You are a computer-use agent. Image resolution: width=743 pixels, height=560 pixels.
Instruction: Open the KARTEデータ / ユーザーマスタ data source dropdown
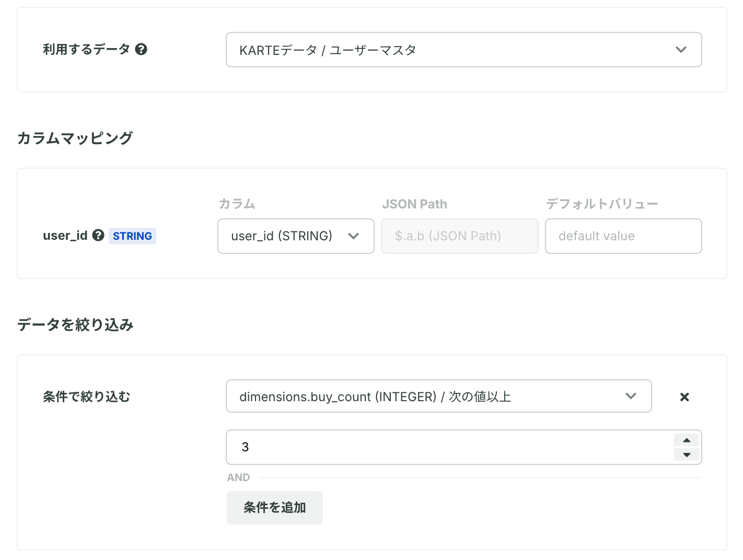coord(464,50)
